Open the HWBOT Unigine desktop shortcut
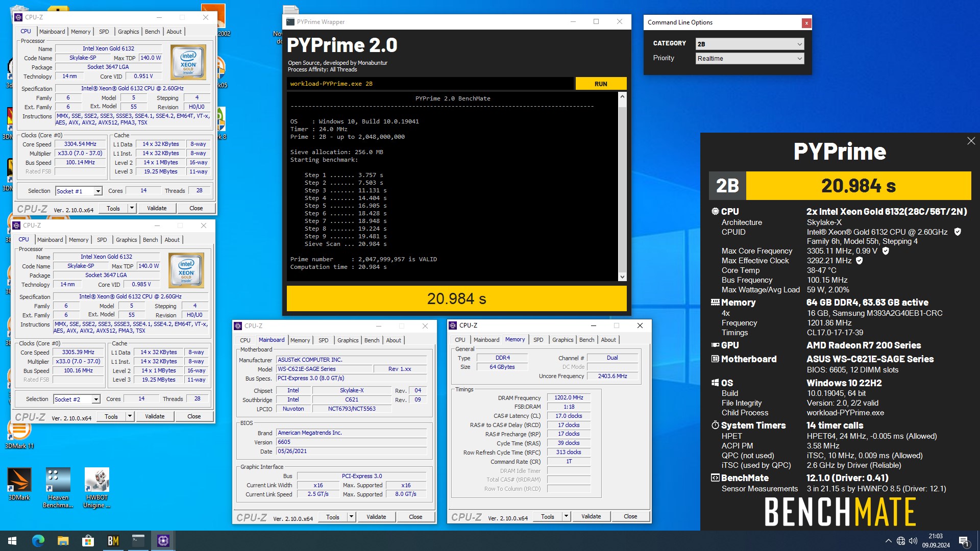This screenshot has width=980, height=551. (x=96, y=488)
